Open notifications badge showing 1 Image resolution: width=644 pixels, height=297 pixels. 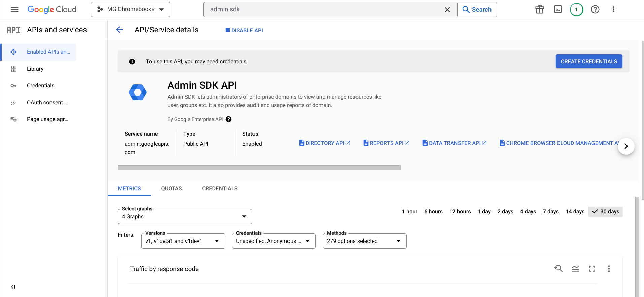coord(577,9)
